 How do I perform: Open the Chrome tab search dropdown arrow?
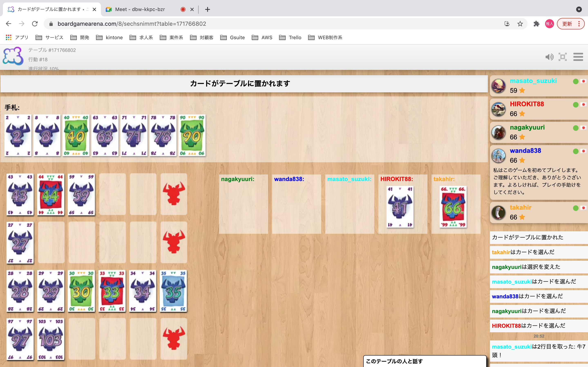tap(579, 9)
